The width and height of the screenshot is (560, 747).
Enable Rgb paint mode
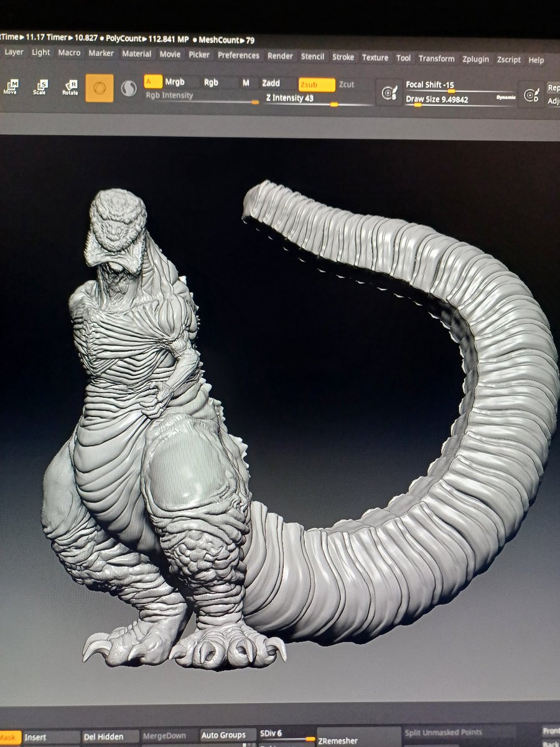(x=220, y=82)
